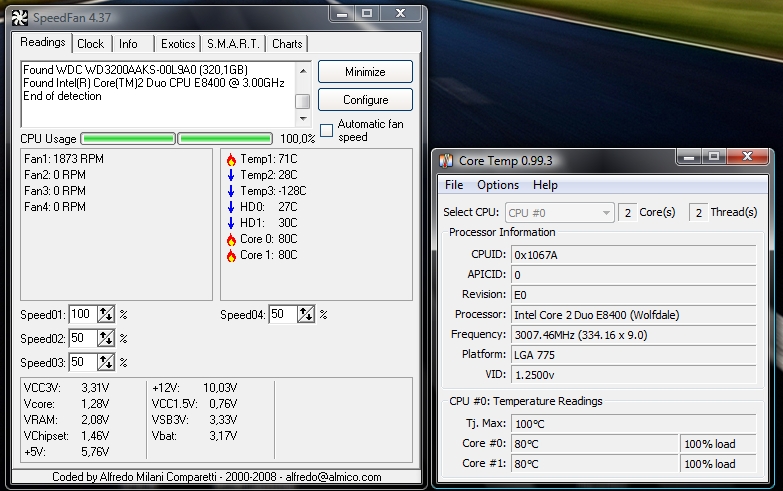Click the blue arrow icon beside Temp3
The image size is (783, 491).
click(x=231, y=191)
